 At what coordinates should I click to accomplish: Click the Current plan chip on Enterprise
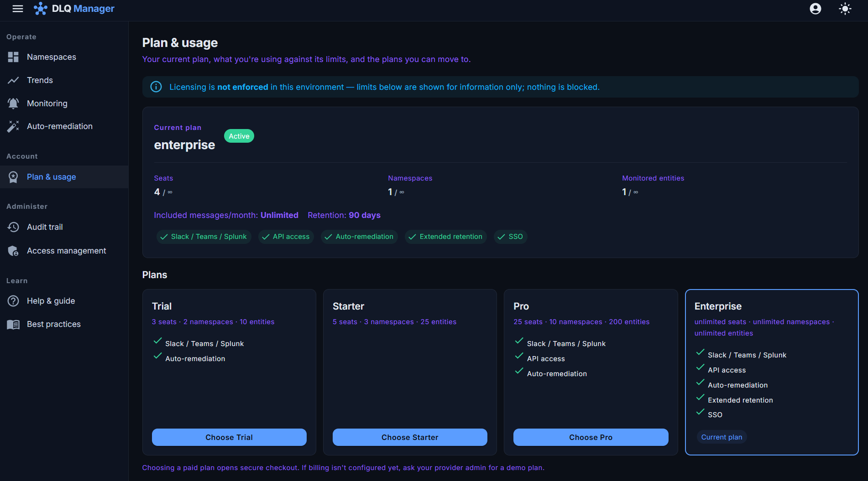pyautogui.click(x=722, y=437)
